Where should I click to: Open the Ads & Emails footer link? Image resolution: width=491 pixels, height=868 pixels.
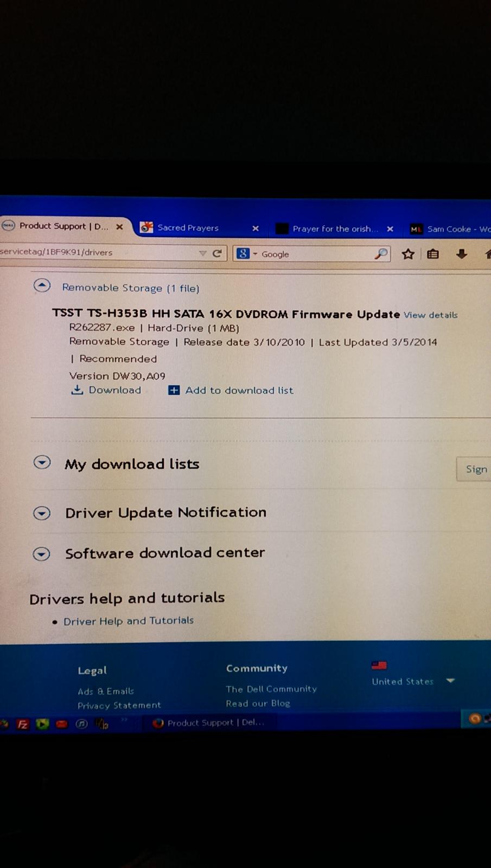pyautogui.click(x=106, y=691)
